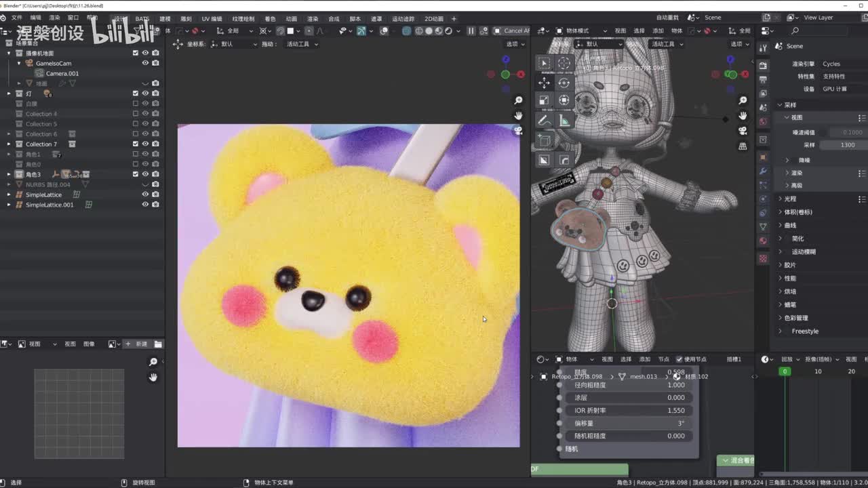The image size is (868, 488).
Task: Toggle camera view icon in right viewport
Action: coord(743,131)
